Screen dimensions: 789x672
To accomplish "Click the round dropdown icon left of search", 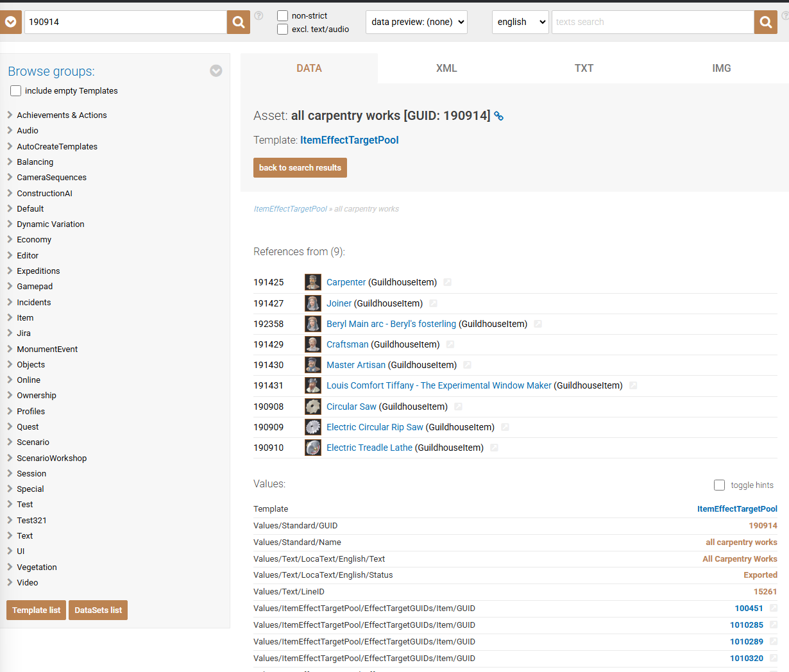I will (11, 22).
